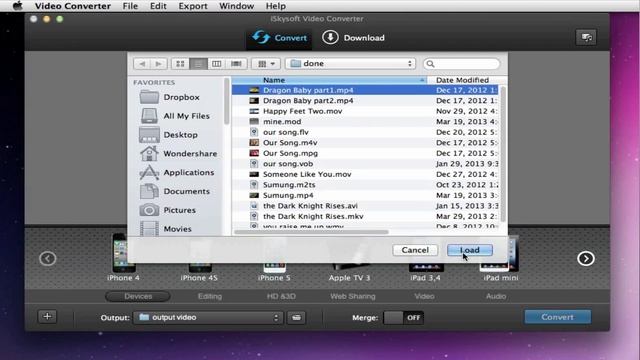Click the file list horizontal scrollbar

pyautogui.click(x=311, y=232)
